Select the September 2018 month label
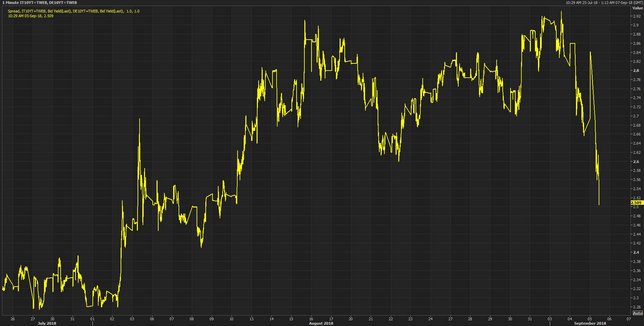This screenshot has width=644, height=326. (x=590, y=323)
